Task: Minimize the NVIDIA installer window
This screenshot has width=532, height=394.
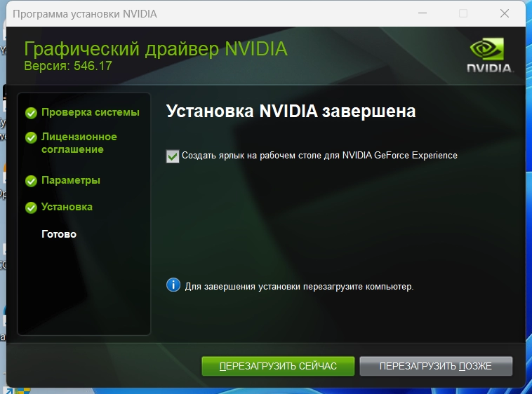Action: (423, 13)
